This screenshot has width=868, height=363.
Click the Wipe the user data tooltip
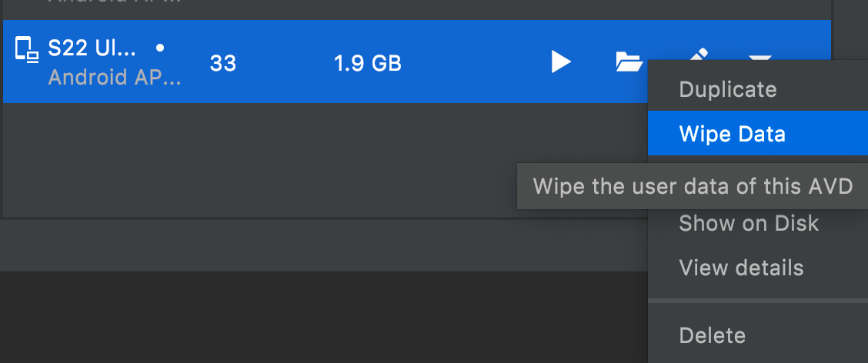tap(693, 186)
